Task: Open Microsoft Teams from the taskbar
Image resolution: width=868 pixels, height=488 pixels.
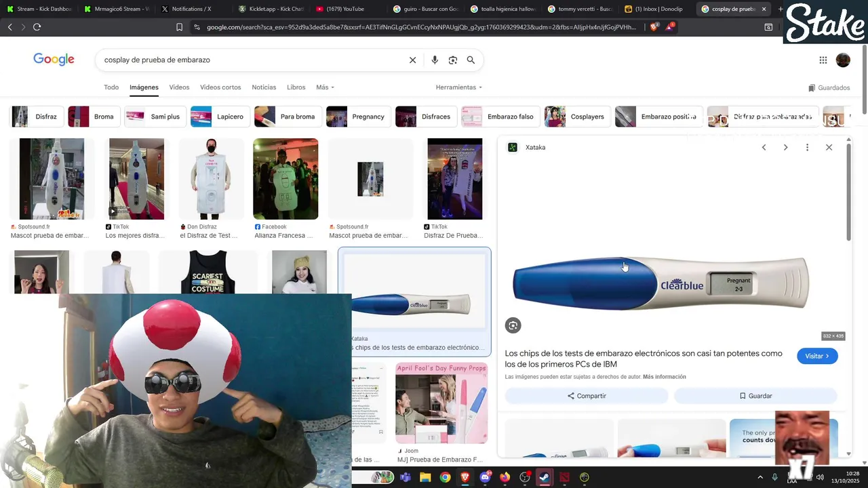Action: (x=406, y=477)
